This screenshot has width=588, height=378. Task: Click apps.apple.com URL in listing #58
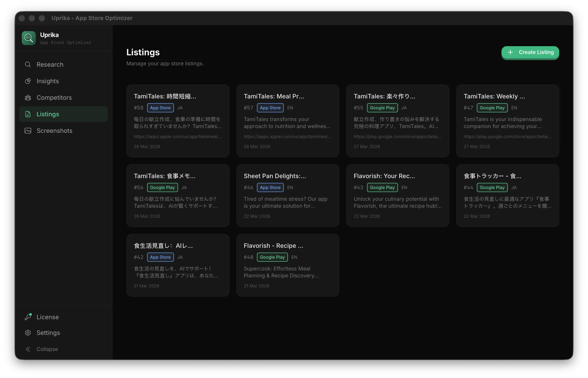pos(177,137)
